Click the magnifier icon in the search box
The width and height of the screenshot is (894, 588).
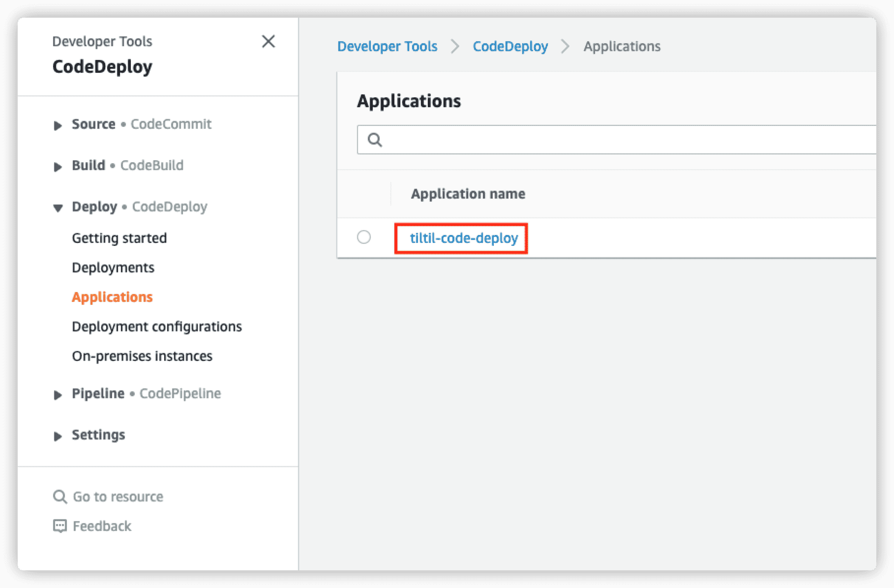pos(375,140)
